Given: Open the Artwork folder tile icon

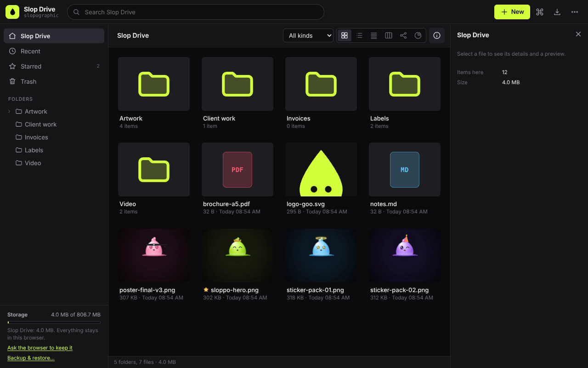Looking at the screenshot, I should pos(154,84).
